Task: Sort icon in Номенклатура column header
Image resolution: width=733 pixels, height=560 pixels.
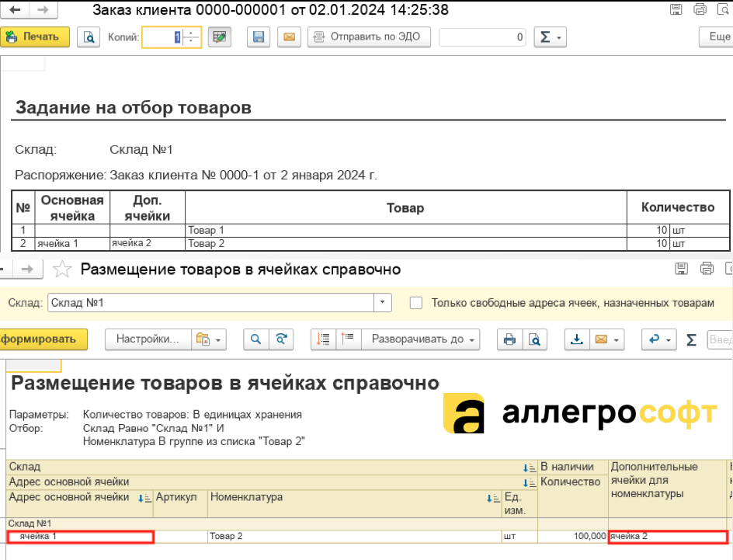Action: (493, 499)
